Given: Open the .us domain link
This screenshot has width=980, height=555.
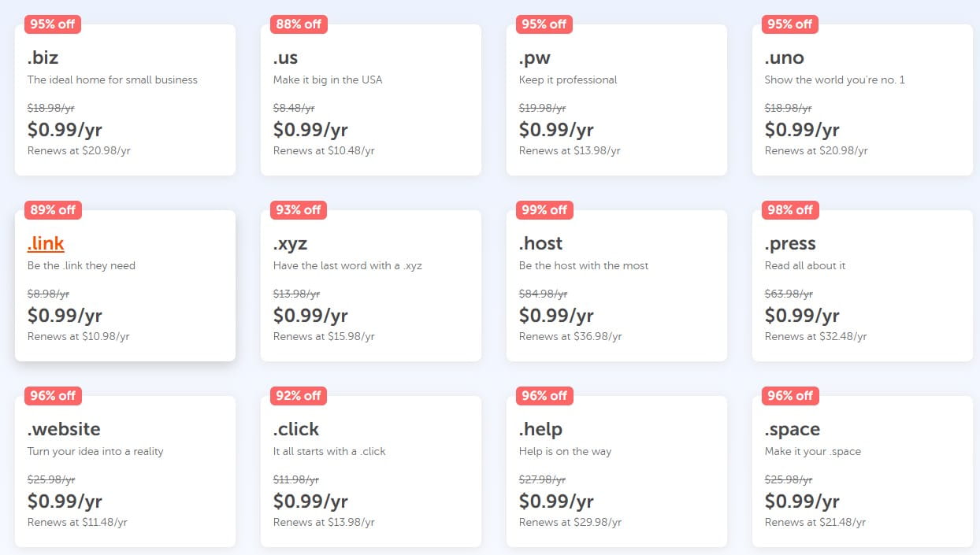Looking at the screenshot, I should pos(285,57).
